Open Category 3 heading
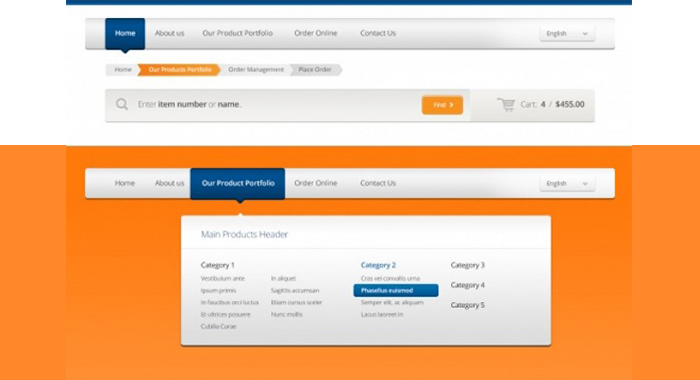This screenshot has height=380, width=700. point(467,265)
